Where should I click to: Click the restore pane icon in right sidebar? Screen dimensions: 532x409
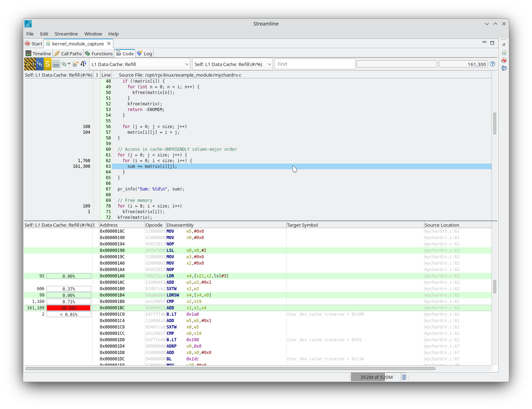[504, 45]
